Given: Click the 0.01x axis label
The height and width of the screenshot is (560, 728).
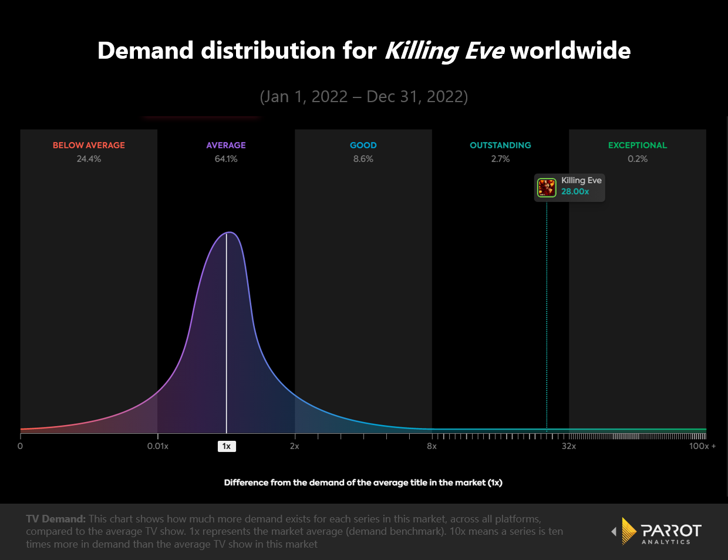Looking at the screenshot, I should [158, 446].
